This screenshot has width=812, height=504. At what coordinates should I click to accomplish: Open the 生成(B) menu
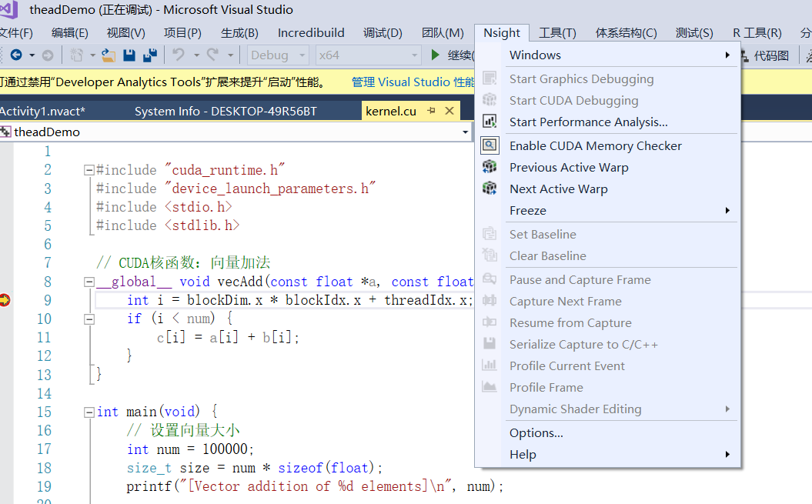239,32
